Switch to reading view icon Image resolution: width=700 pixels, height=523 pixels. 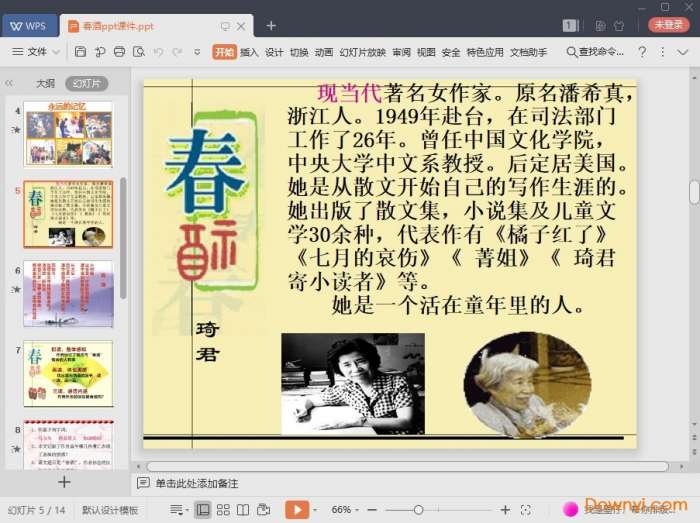[243, 510]
